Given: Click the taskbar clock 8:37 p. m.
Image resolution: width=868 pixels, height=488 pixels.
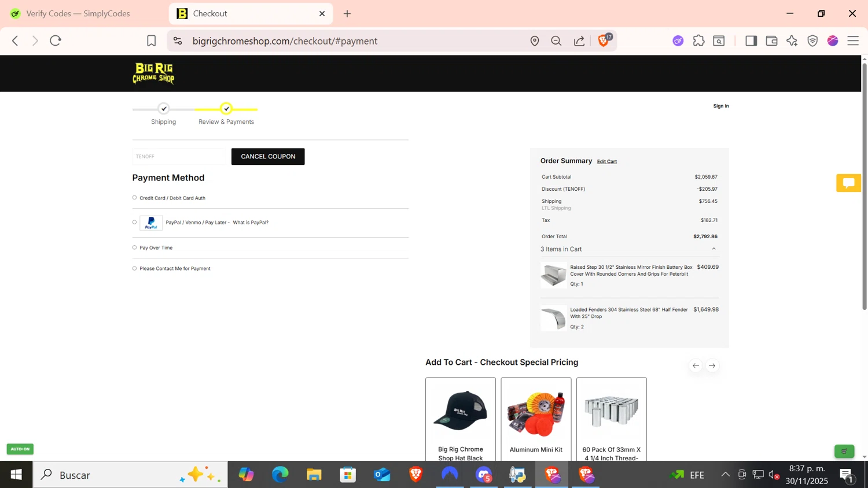Looking at the screenshot, I should [x=807, y=469].
